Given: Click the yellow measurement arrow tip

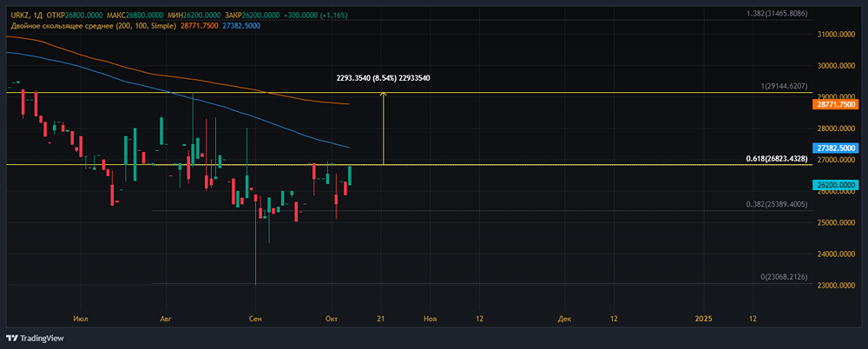Looking at the screenshot, I should click(x=383, y=94).
